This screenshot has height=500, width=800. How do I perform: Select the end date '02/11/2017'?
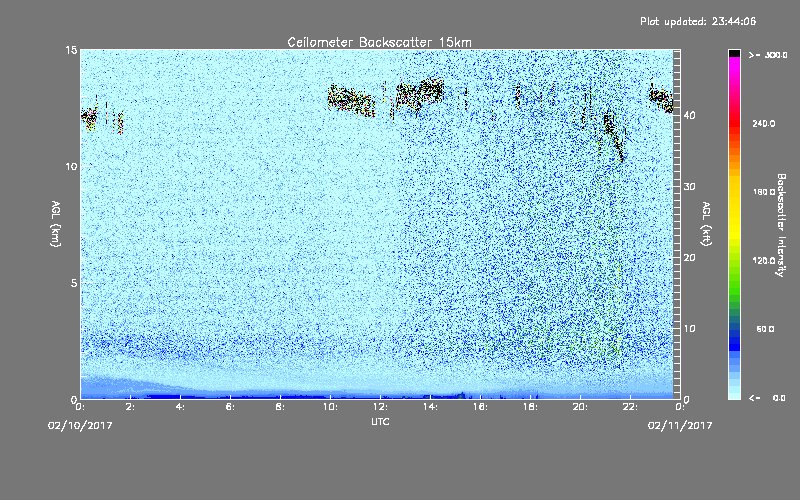point(680,426)
